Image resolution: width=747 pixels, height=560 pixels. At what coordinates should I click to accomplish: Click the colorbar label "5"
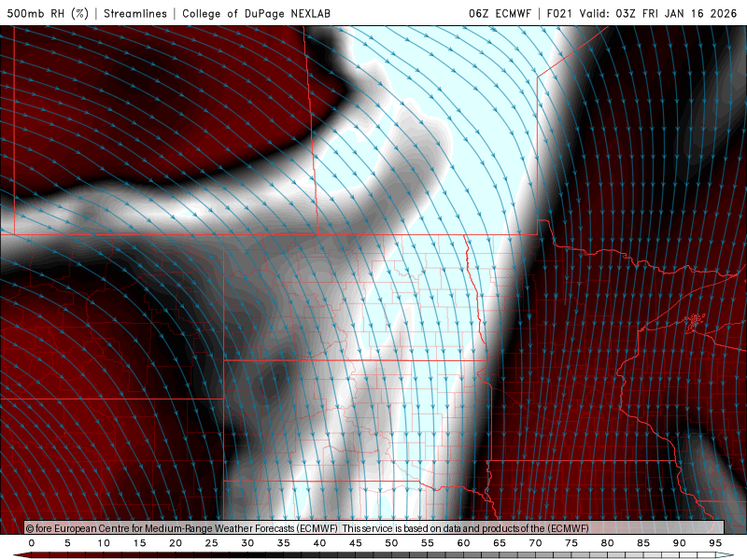point(67,543)
